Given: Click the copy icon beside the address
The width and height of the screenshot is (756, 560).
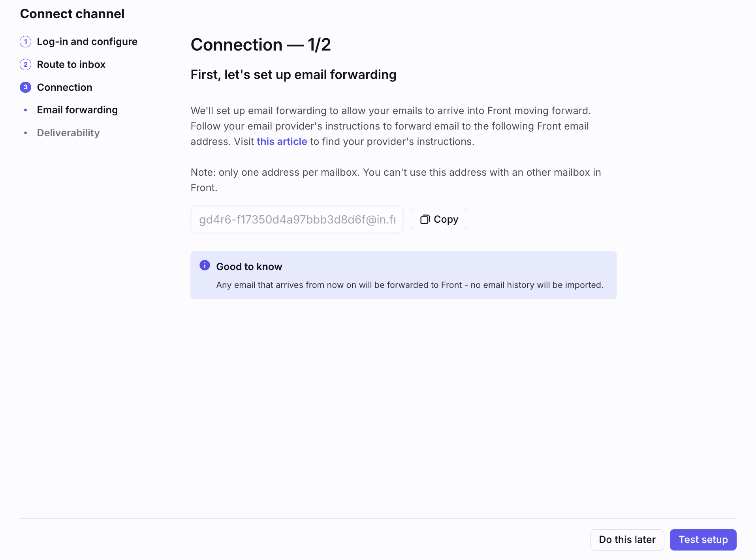Looking at the screenshot, I should (425, 220).
